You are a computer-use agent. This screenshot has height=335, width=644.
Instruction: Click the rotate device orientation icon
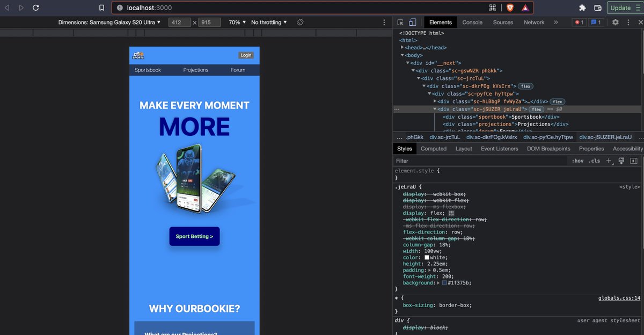click(x=301, y=23)
